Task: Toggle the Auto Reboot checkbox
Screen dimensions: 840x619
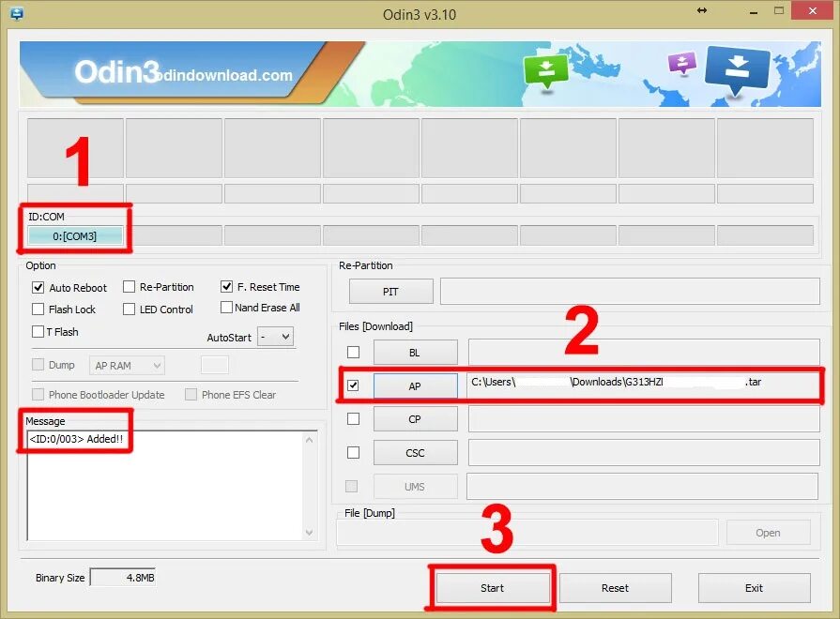Action: click(38, 288)
